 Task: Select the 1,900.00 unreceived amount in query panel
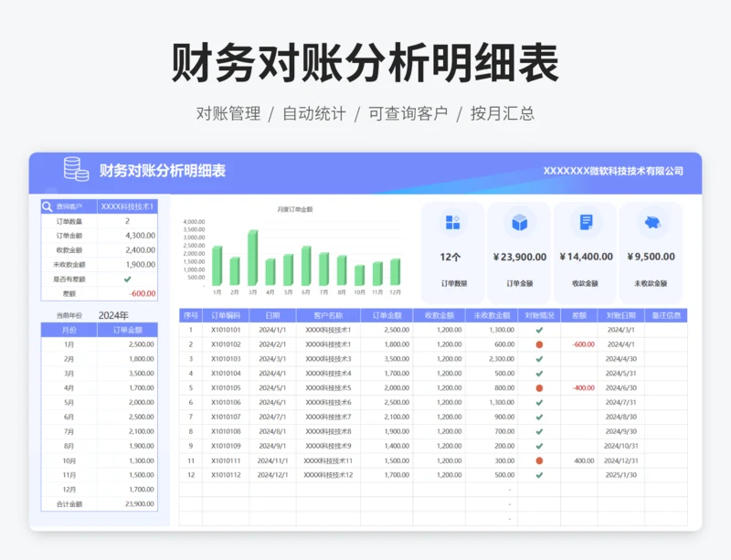(x=141, y=264)
